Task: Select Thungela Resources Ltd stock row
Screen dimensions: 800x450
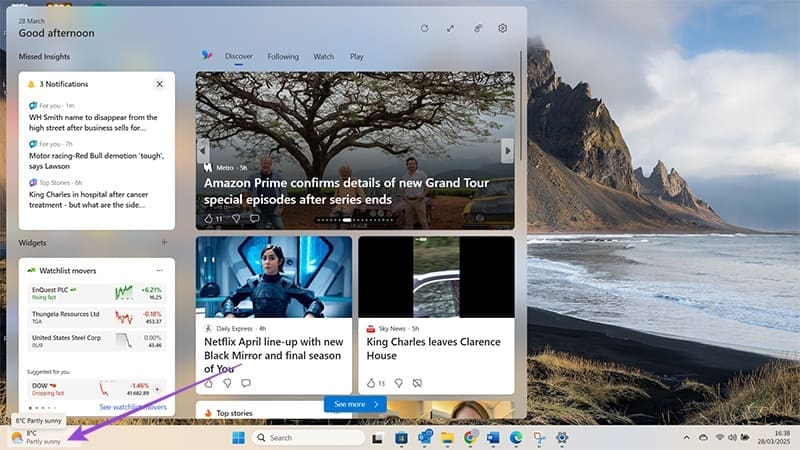Action: point(96,317)
